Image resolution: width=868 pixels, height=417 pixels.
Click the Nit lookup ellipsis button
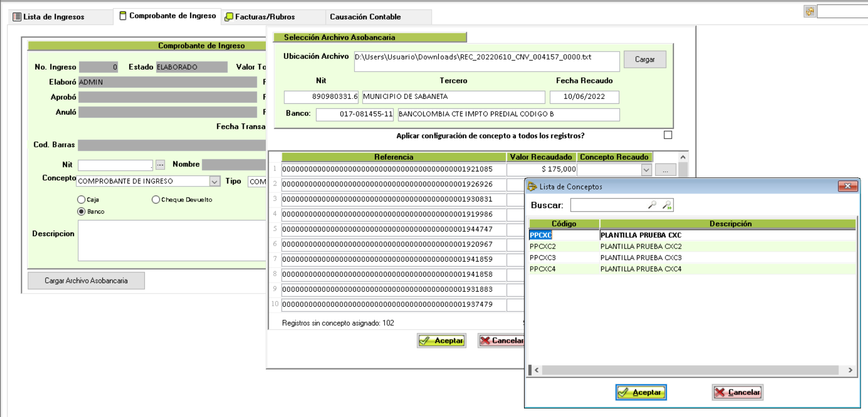(x=160, y=165)
